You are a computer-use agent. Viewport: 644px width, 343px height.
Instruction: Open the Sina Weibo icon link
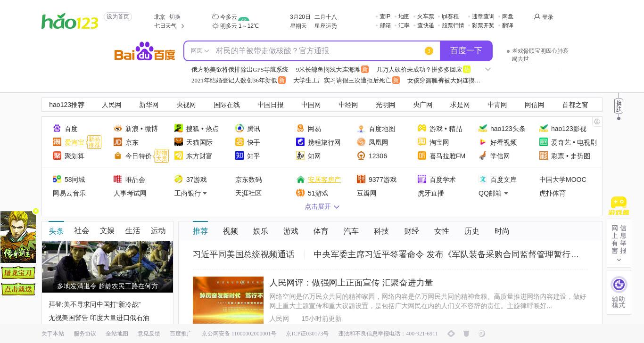click(x=118, y=128)
